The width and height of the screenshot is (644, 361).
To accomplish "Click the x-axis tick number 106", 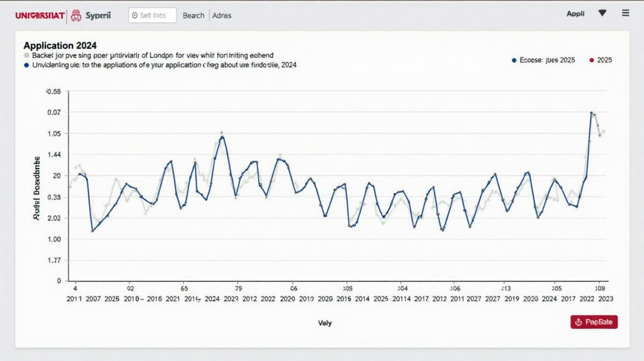I will [x=455, y=288].
